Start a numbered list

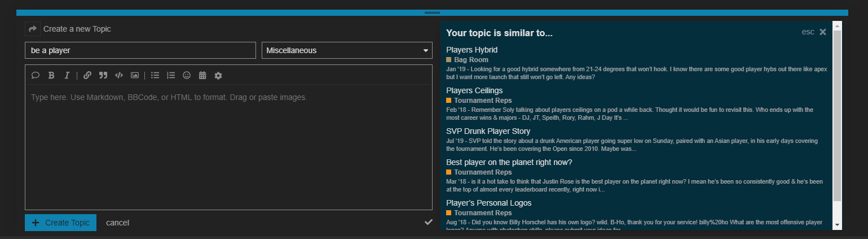171,75
